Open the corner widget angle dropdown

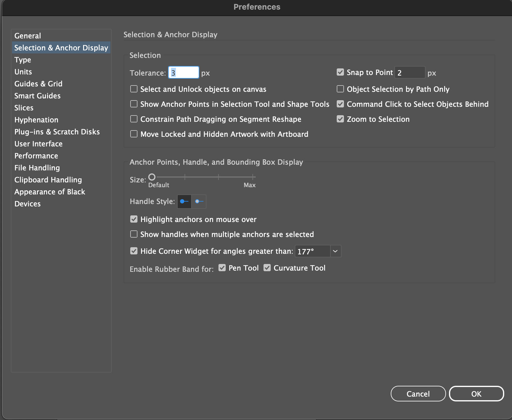point(336,251)
